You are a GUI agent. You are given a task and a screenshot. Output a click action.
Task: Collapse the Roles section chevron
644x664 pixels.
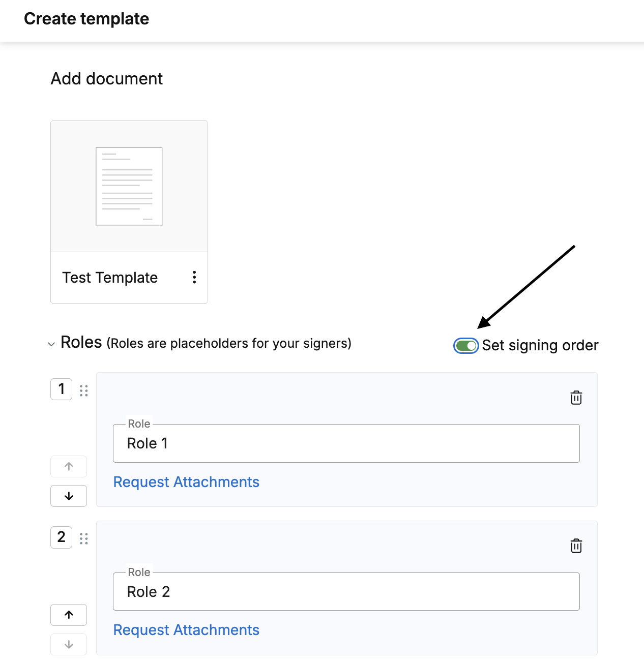[x=51, y=344]
